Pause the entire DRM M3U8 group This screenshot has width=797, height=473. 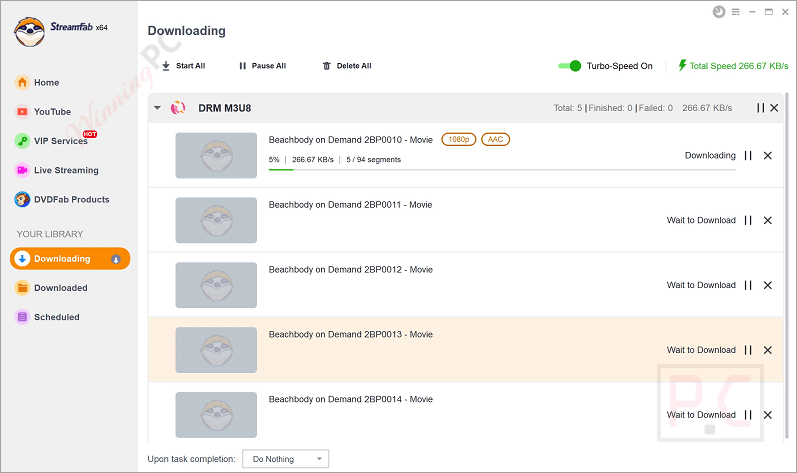point(760,108)
